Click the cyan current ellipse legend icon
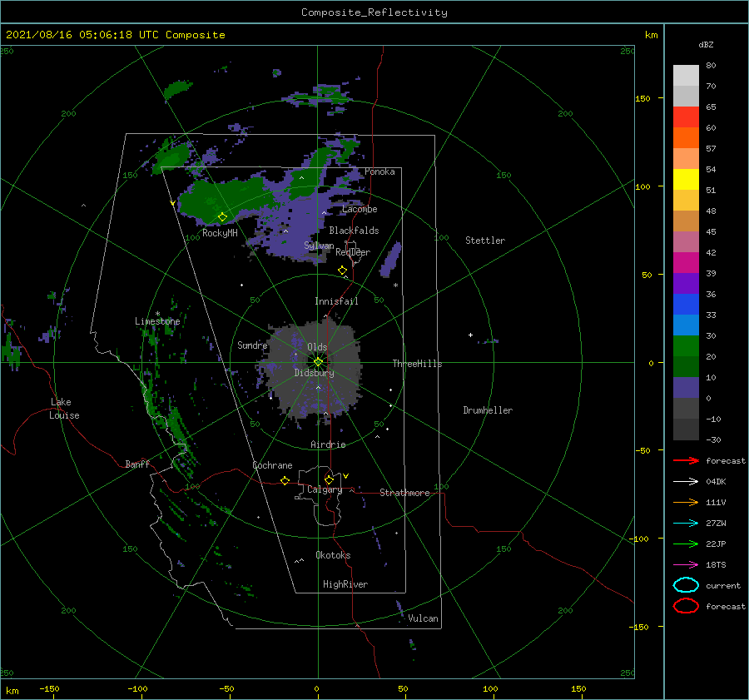Image resolution: width=749 pixels, height=700 pixels. click(686, 585)
